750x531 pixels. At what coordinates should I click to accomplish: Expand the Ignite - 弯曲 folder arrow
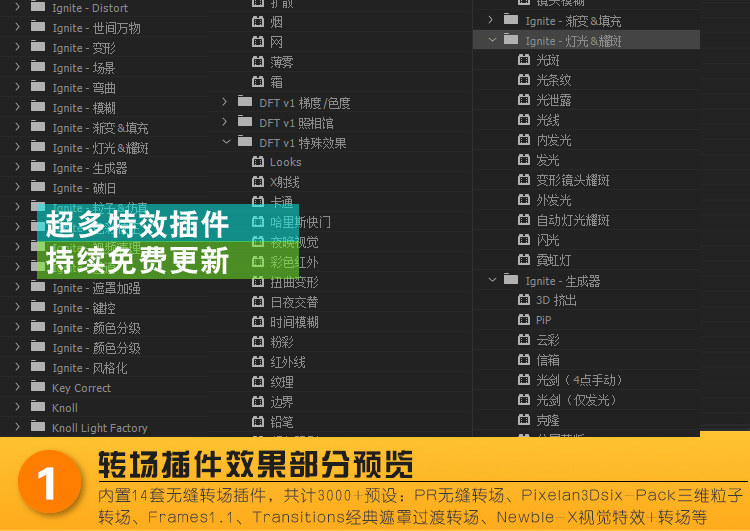18,88
